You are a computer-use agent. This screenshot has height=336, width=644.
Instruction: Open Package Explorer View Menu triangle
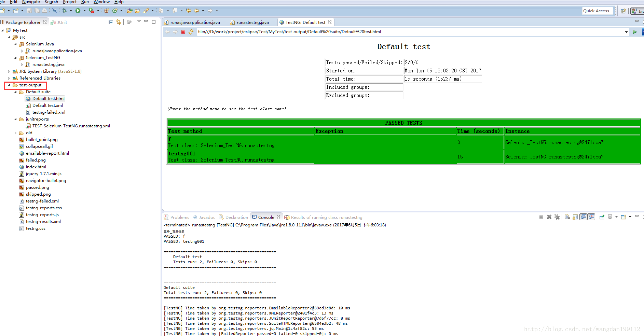pos(139,22)
